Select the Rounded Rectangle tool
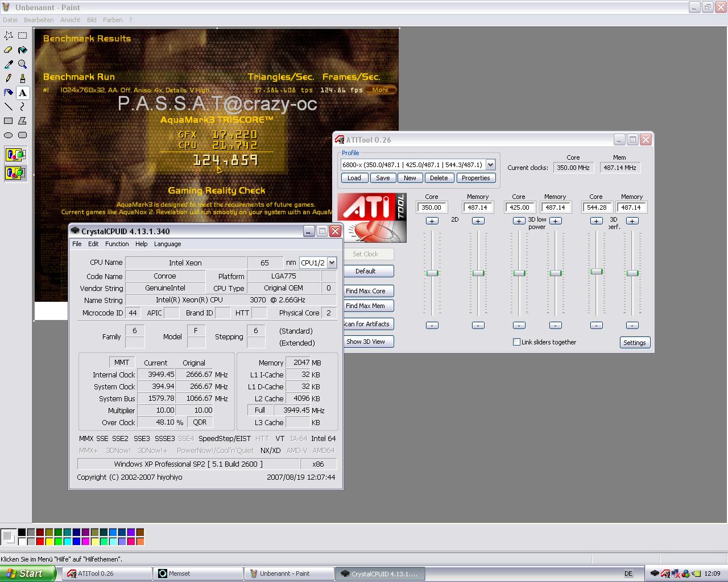The image size is (728, 582). 23,135
